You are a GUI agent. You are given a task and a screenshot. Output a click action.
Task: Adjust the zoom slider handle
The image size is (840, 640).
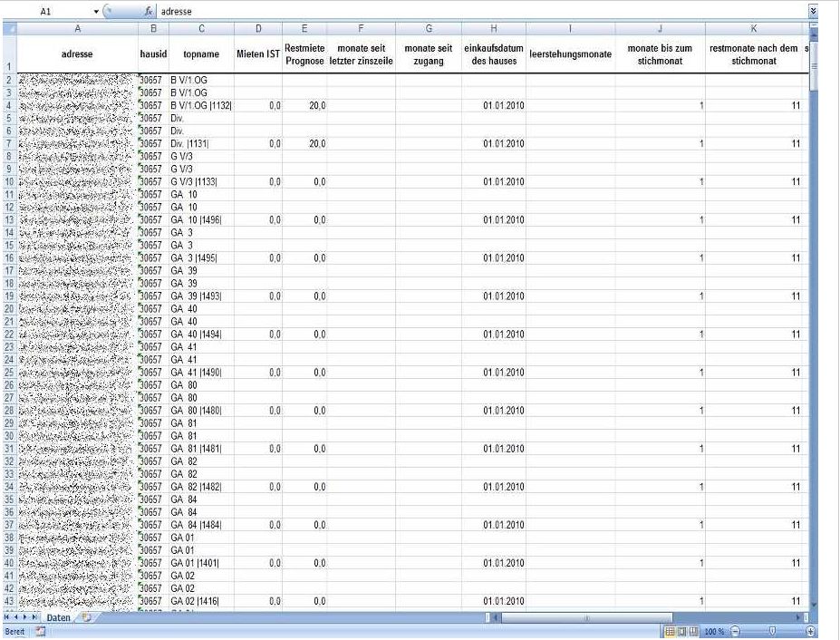click(x=772, y=632)
